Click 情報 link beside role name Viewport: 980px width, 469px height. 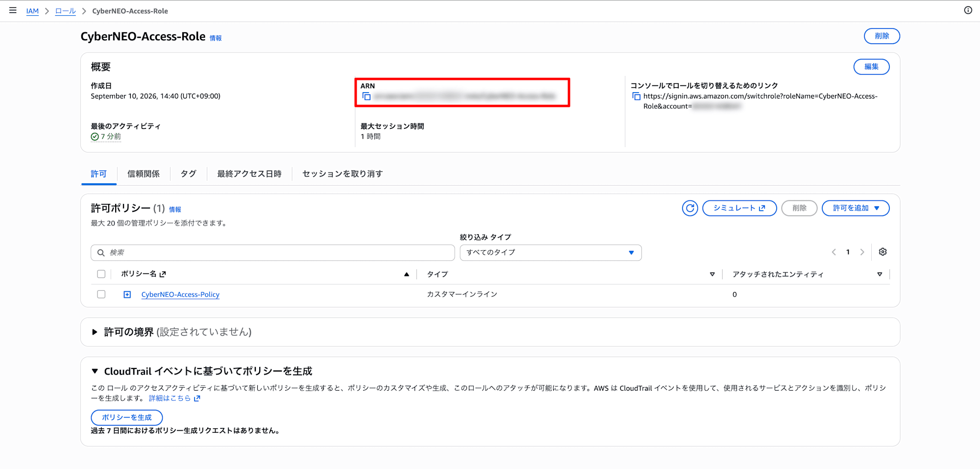point(216,38)
